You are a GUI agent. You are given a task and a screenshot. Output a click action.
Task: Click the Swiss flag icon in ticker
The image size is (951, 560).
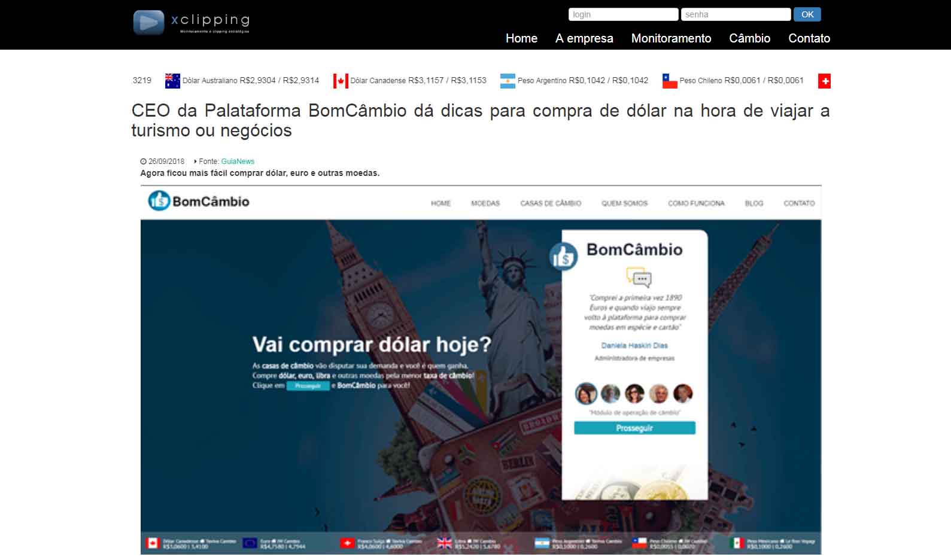(824, 81)
